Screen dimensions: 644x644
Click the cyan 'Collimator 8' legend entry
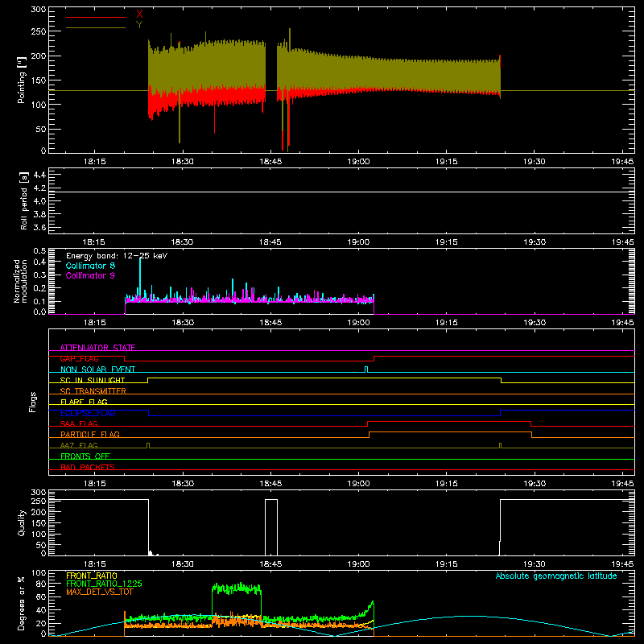tap(90, 266)
